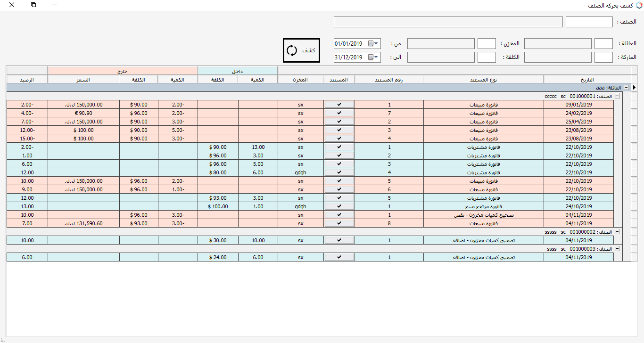Click the العائلة family code input field
The height and width of the screenshot is (343, 644).
pyautogui.click(x=603, y=43)
